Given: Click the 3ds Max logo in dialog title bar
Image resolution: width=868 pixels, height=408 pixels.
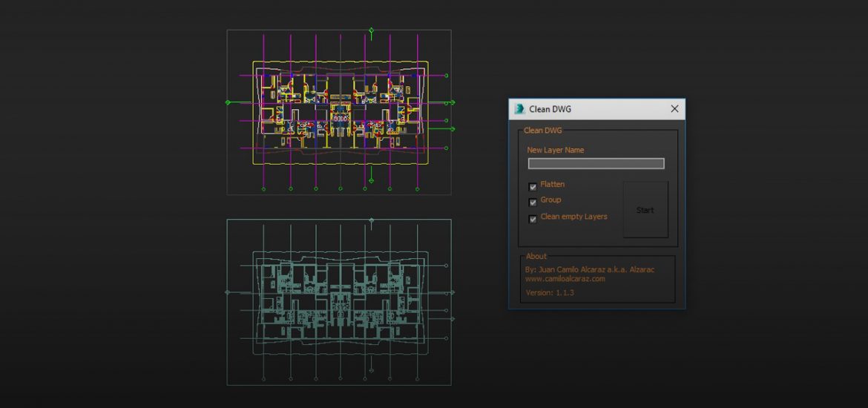Looking at the screenshot, I should (x=519, y=109).
